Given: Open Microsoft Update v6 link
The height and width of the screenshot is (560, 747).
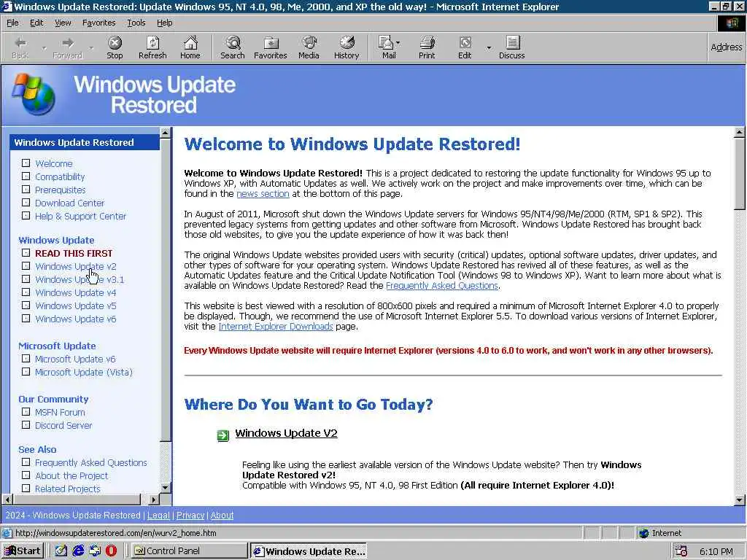Looking at the screenshot, I should [x=75, y=359].
